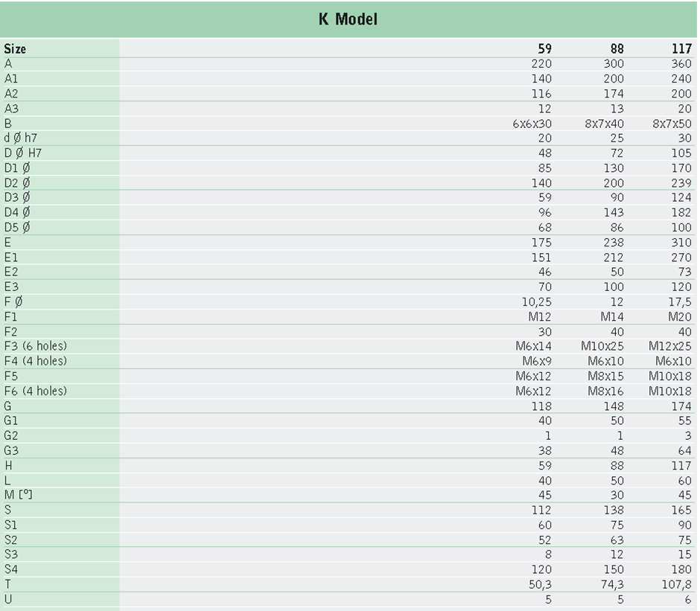Click the F3 (6 holes) row label
Viewport: 700px width, 611px height.
(x=35, y=346)
